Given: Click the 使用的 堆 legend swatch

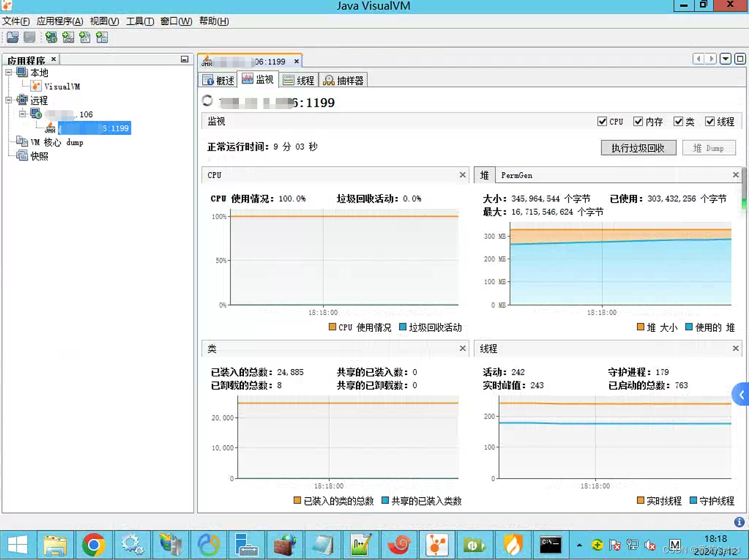Looking at the screenshot, I should pyautogui.click(x=689, y=327).
